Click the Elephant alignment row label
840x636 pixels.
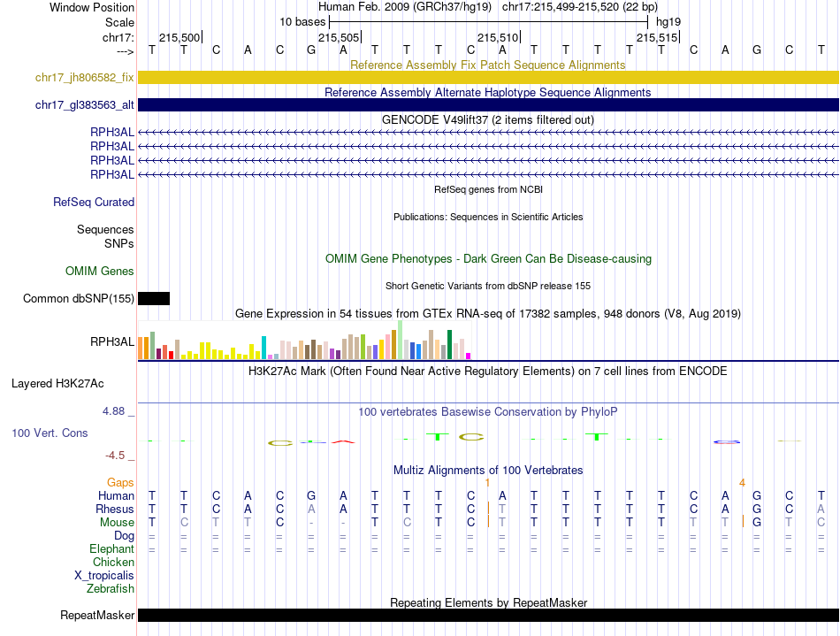click(x=111, y=549)
